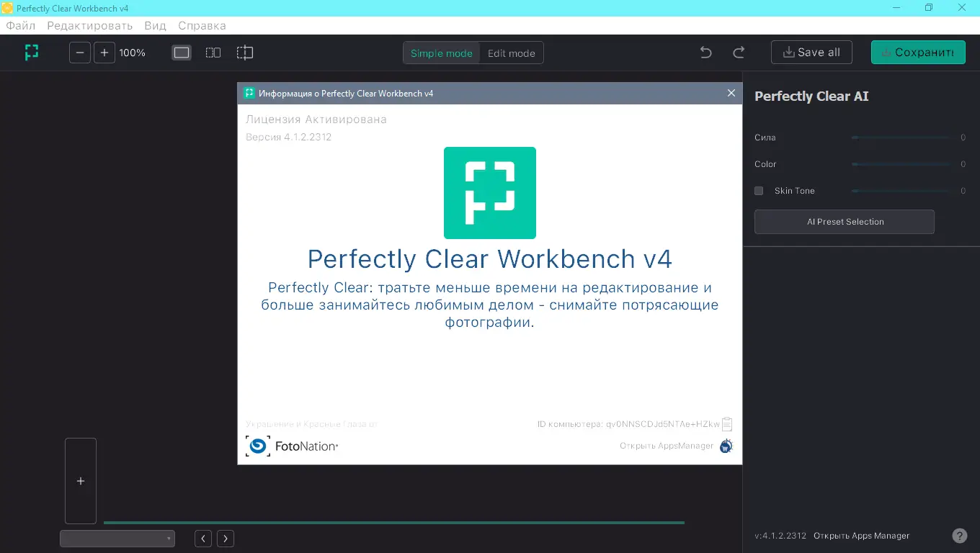Open AI Preset Selection

click(845, 222)
